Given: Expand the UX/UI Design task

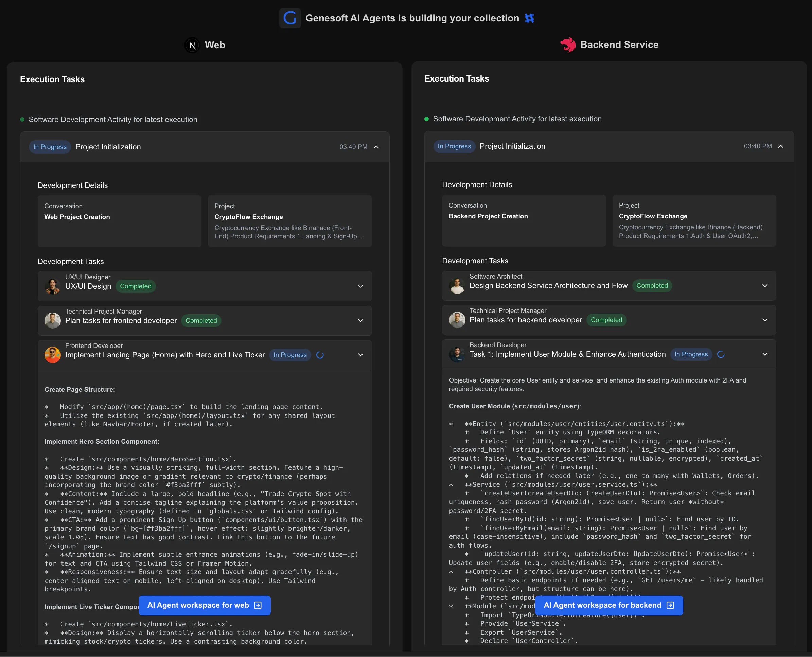Looking at the screenshot, I should (361, 286).
